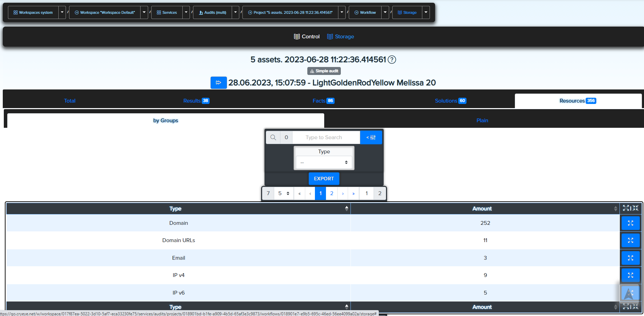Click the Resources 356 count badge

click(591, 101)
